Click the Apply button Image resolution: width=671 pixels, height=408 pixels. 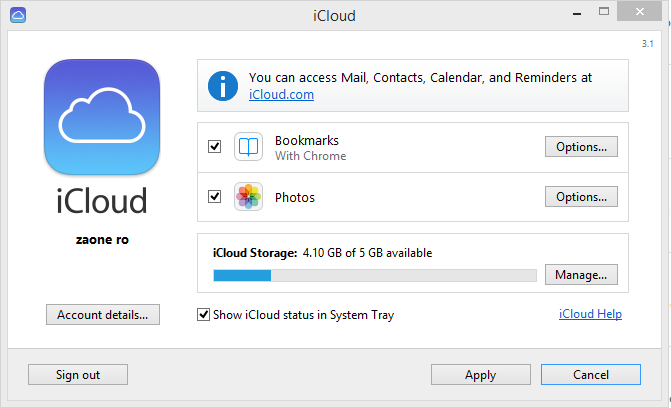480,375
